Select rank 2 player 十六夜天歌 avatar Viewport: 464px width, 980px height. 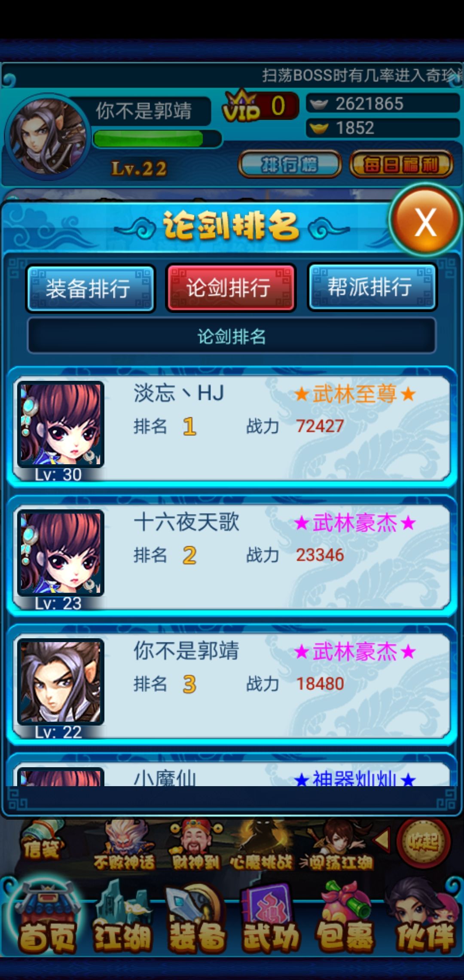pyautogui.click(x=61, y=553)
